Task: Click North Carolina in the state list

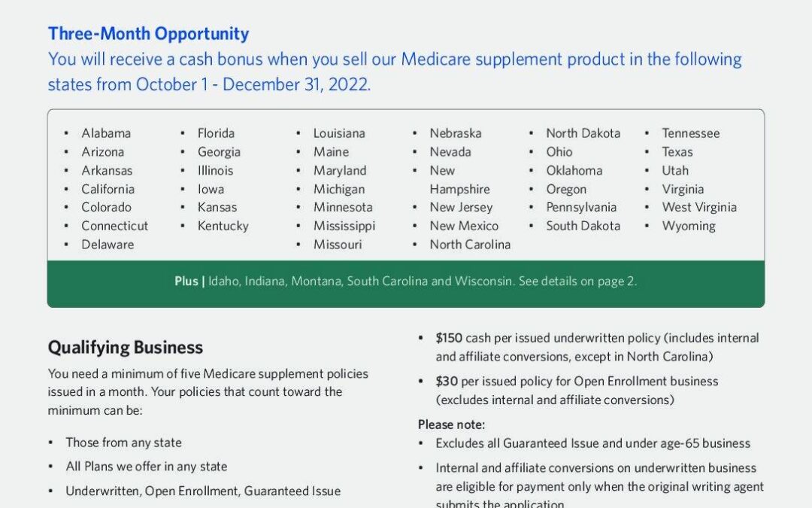Action: tap(470, 245)
